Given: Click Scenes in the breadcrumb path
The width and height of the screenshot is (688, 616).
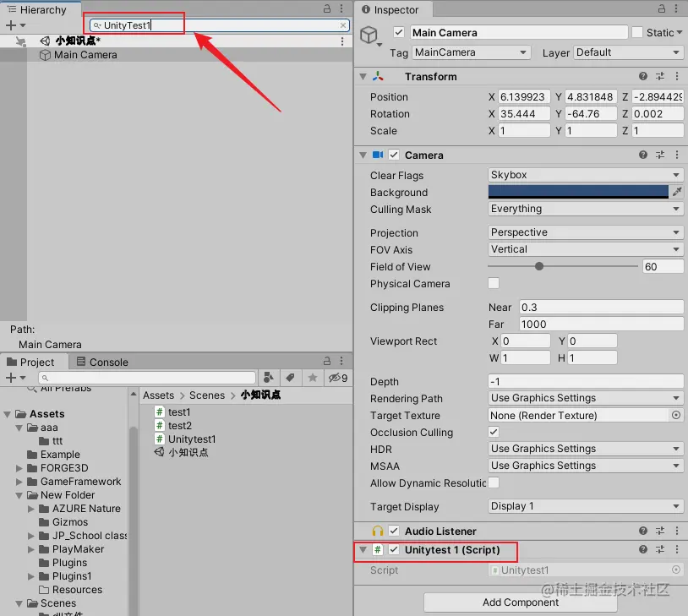Looking at the screenshot, I should pos(207,395).
